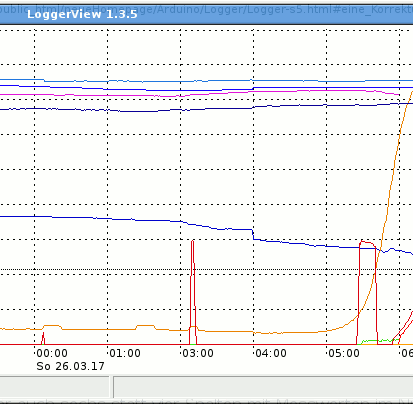
Task: Click the 01:00 time axis label
Action: tap(125, 353)
